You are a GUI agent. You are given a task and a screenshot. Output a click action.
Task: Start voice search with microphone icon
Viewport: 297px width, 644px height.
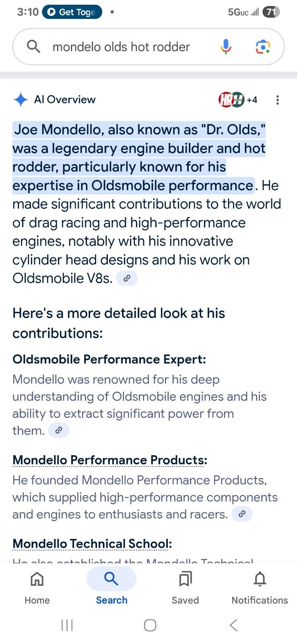click(x=226, y=47)
